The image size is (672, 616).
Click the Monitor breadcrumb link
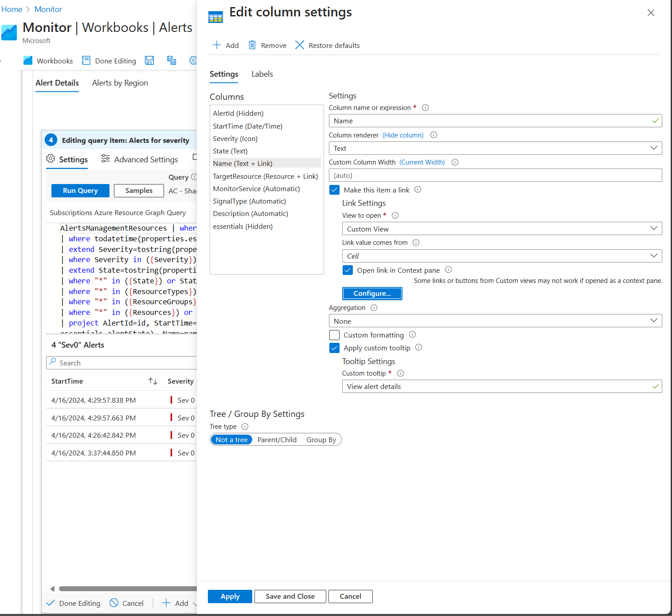click(48, 9)
